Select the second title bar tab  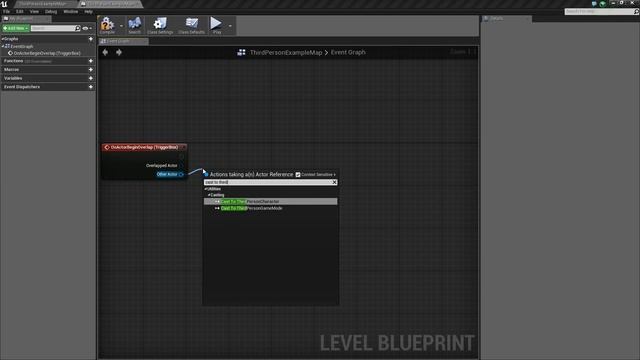(x=111, y=4)
